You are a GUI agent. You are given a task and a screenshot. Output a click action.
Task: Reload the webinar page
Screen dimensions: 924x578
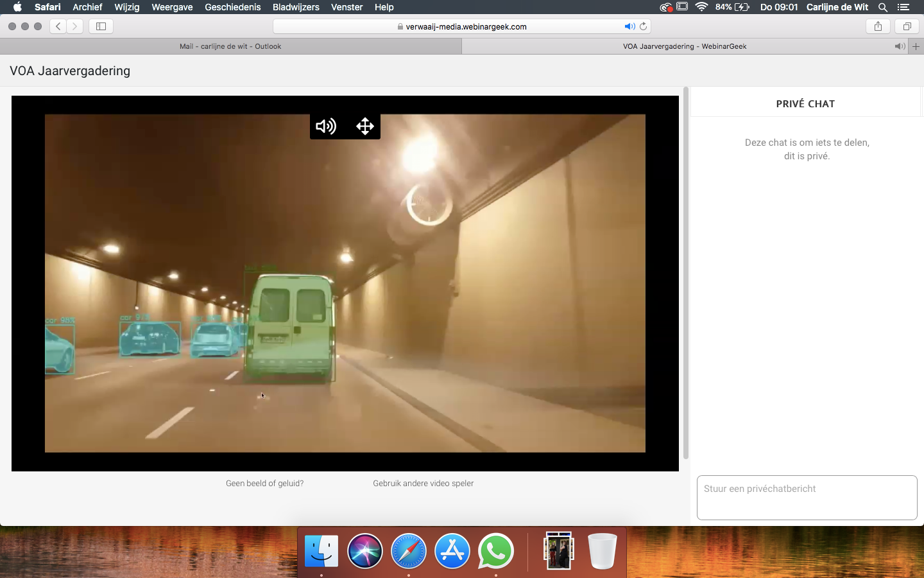[644, 26]
